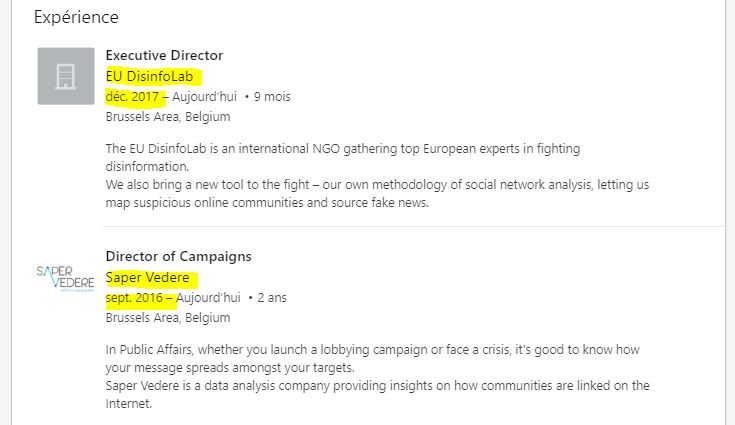
Task: Open the Saper Vedere company logo
Action: coord(66,277)
